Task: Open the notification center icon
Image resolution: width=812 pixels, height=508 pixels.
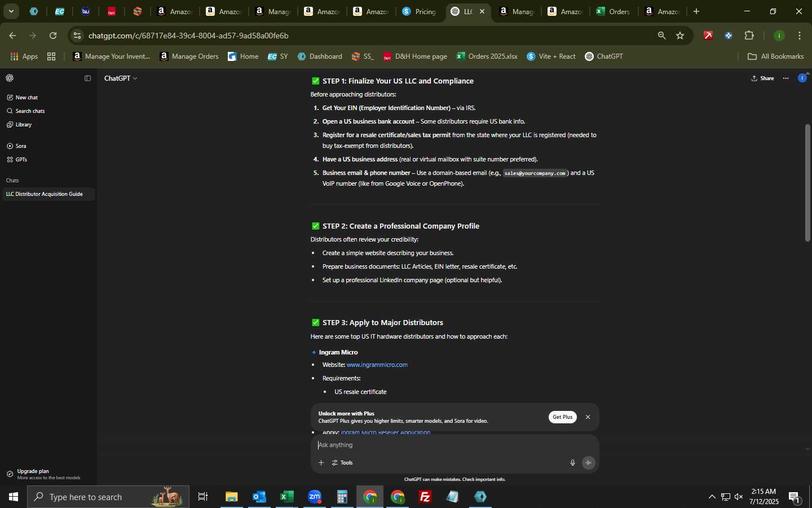Action: click(x=795, y=497)
